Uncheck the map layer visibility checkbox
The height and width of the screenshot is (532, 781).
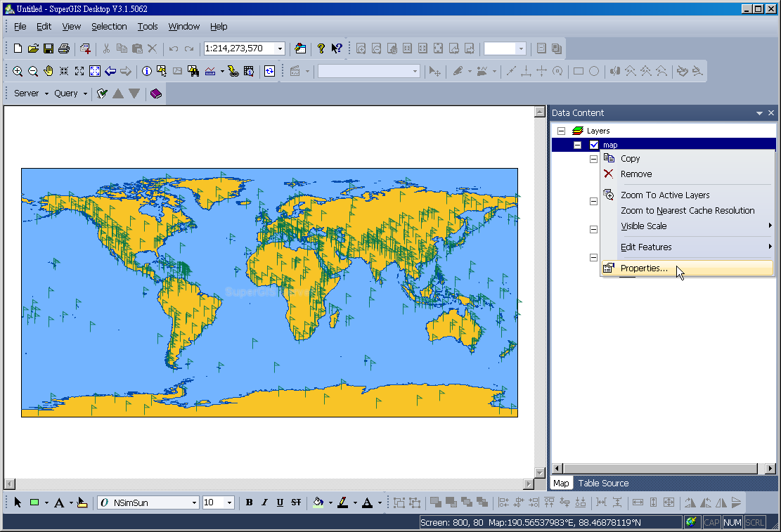pyautogui.click(x=594, y=145)
